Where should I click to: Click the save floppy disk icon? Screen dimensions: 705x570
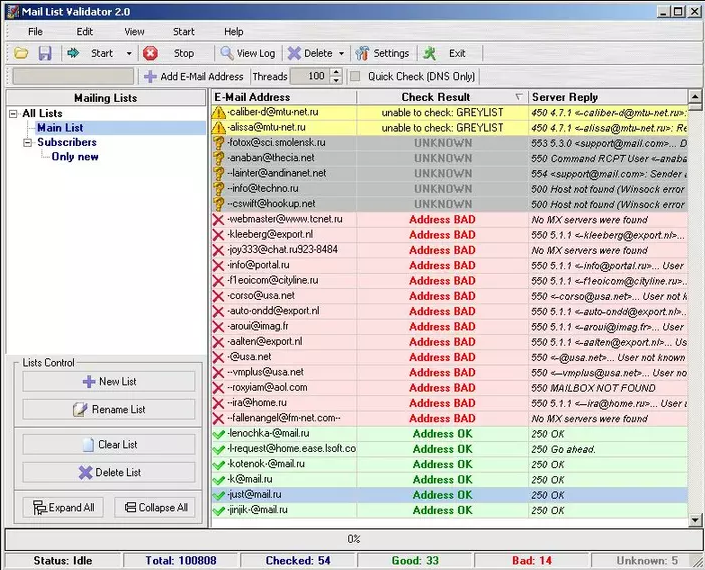(44, 53)
